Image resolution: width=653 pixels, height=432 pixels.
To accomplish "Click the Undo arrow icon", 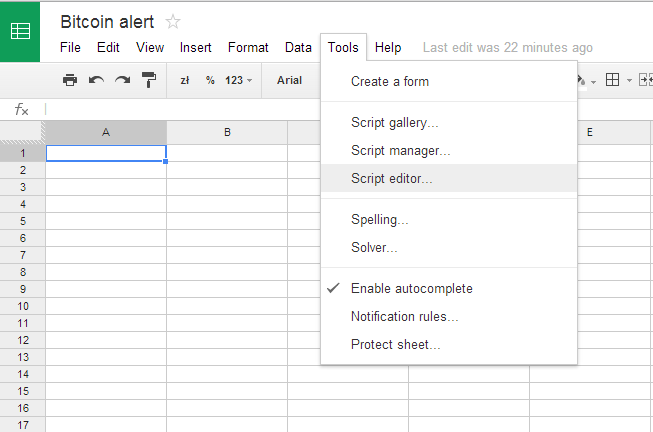I will [96, 80].
